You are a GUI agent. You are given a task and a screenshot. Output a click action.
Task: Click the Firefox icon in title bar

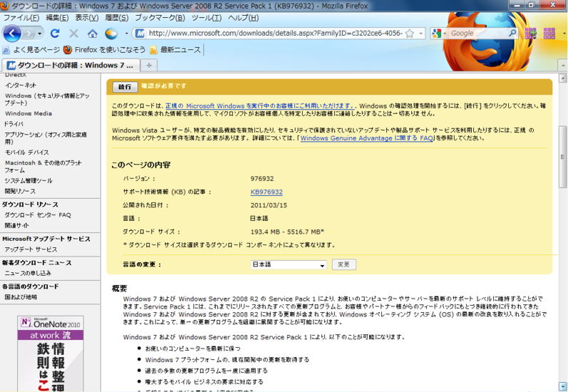5,6
